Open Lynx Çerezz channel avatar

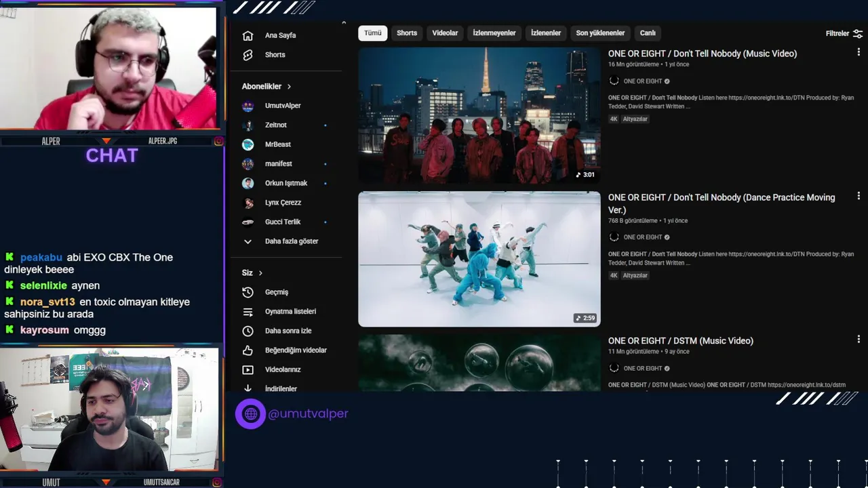tap(248, 203)
